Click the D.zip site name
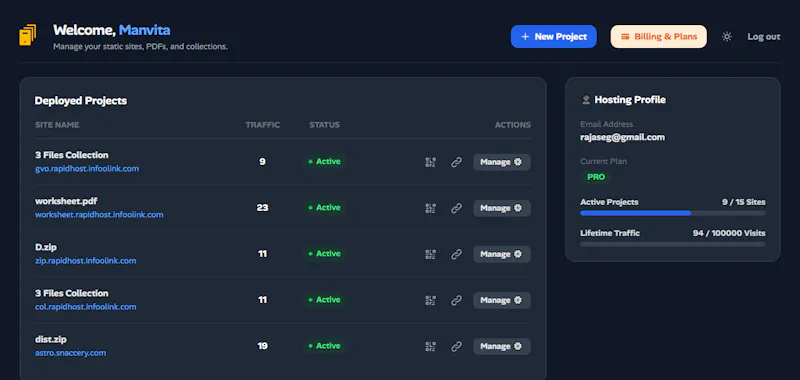800x380 pixels. click(x=46, y=247)
